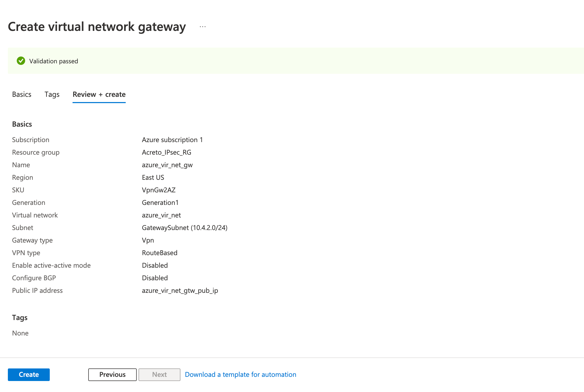Click the VPN type field label
This screenshot has height=392, width=584.
[26, 253]
